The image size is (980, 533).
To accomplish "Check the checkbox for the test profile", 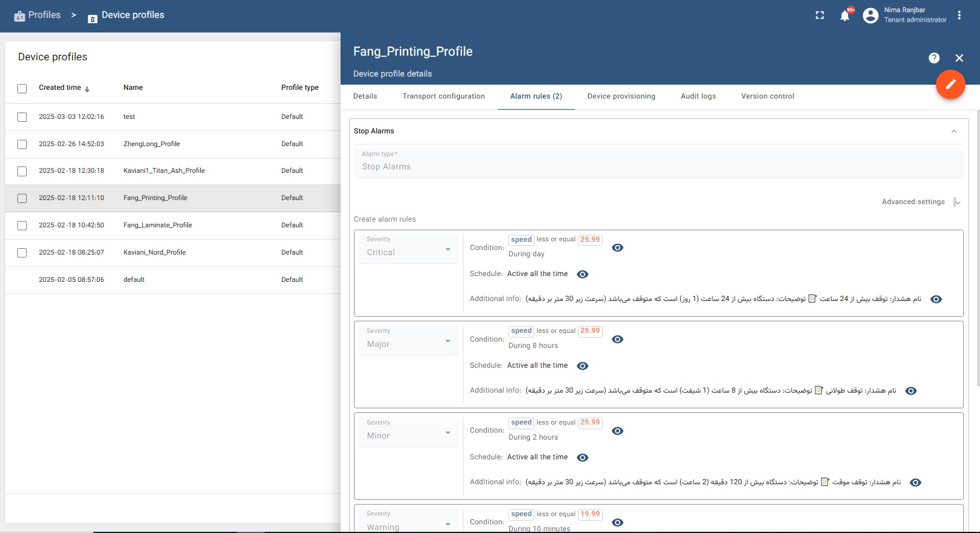I will [x=22, y=117].
